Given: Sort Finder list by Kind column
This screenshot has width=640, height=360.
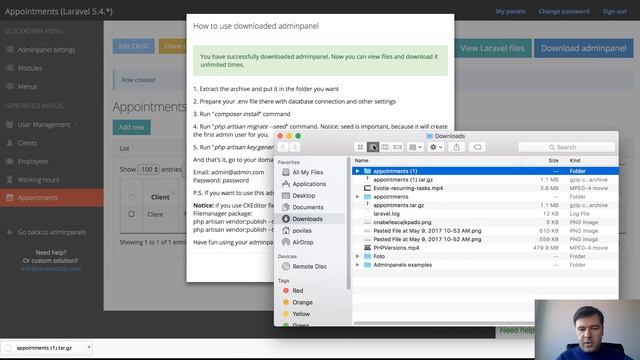Looking at the screenshot, I should tap(591, 160).
